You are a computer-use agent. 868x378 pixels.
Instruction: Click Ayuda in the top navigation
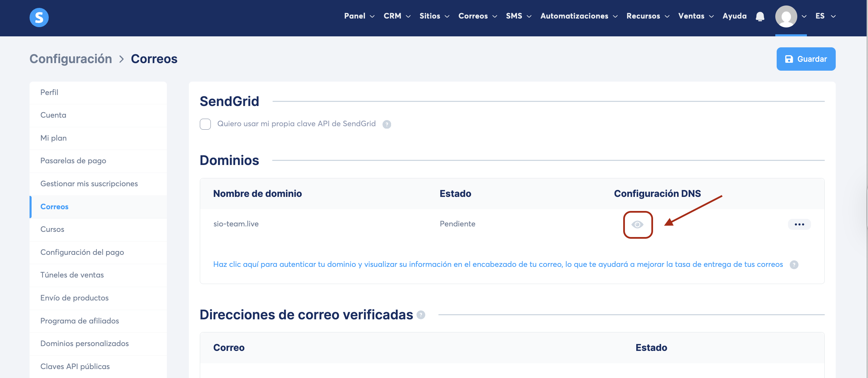coord(734,16)
